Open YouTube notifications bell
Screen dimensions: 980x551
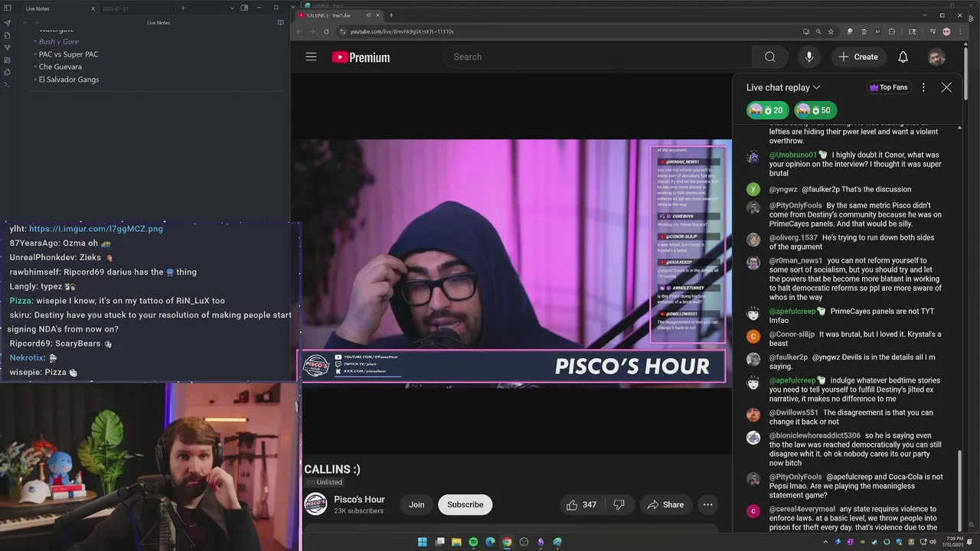(903, 57)
